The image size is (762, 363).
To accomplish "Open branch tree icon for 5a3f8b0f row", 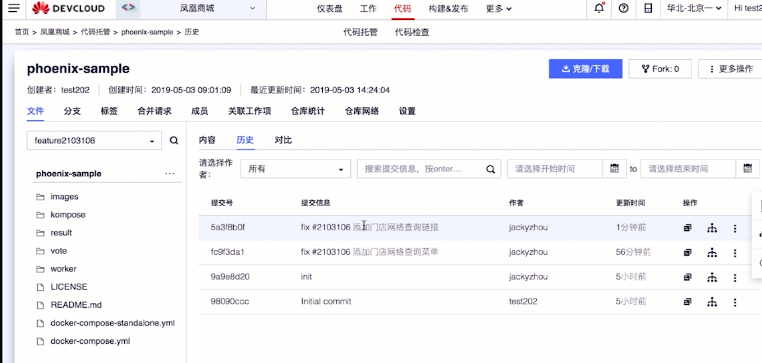I will pos(712,227).
